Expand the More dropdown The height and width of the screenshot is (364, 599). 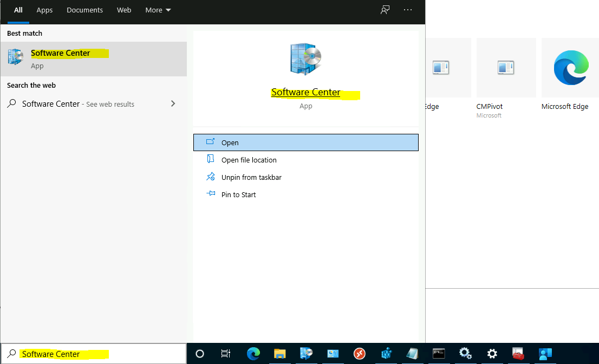[158, 10]
